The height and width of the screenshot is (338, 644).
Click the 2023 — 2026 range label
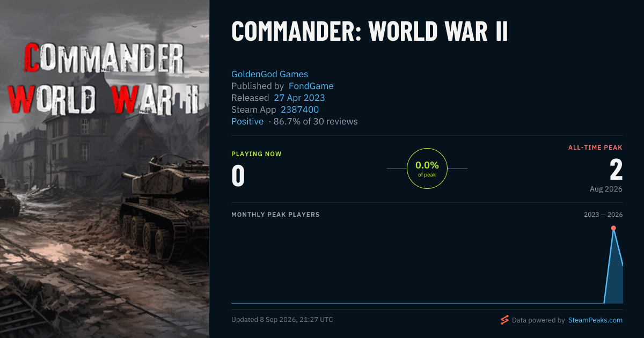click(603, 215)
